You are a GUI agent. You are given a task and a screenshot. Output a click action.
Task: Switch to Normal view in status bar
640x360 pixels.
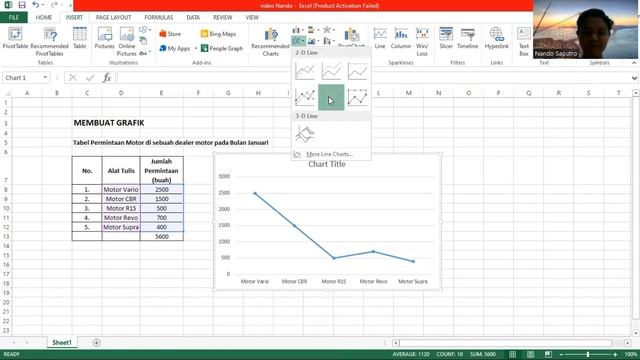512,354
